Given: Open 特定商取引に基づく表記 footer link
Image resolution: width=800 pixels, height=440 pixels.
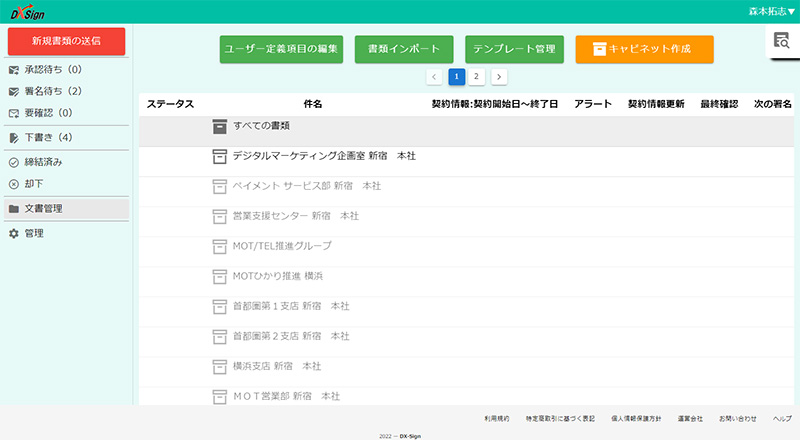Looking at the screenshot, I should tap(560, 419).
